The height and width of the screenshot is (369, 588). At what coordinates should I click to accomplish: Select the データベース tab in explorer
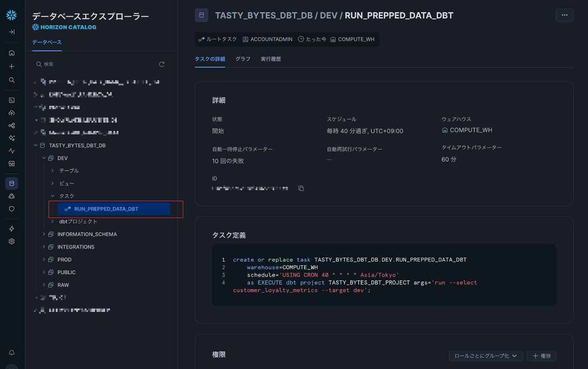pos(47,42)
